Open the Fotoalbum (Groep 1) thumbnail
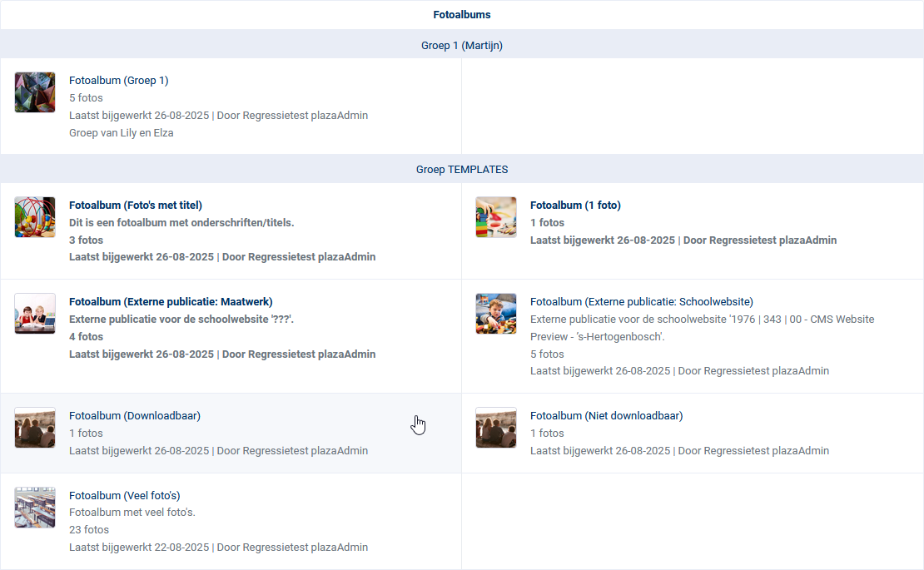The image size is (924, 570). [35, 92]
